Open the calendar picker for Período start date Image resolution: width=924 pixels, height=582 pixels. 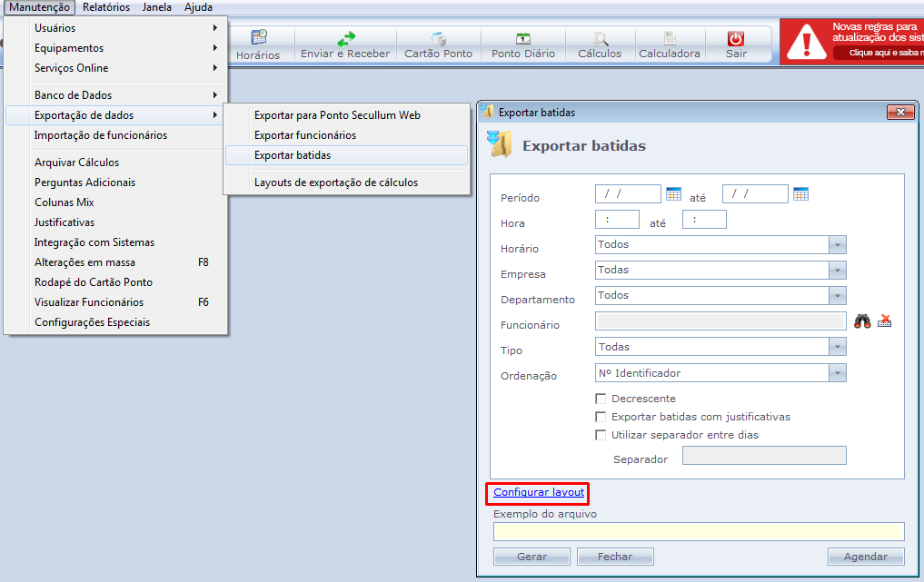(x=673, y=193)
